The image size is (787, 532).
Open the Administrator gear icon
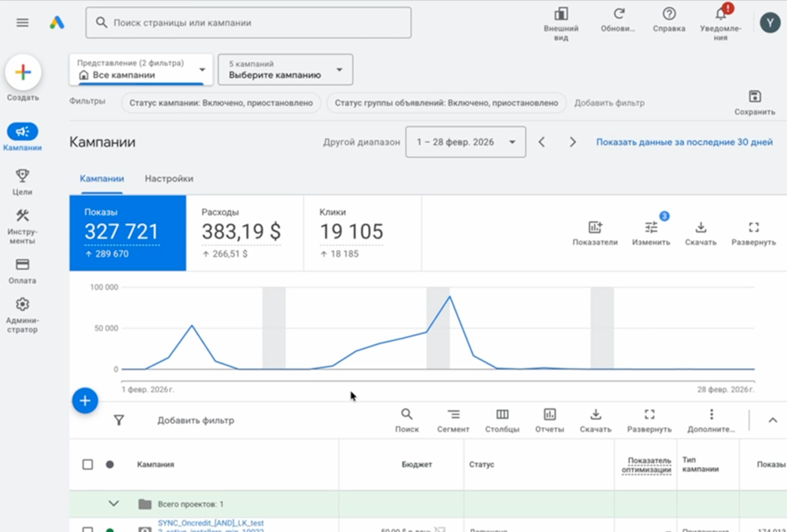pos(22,305)
